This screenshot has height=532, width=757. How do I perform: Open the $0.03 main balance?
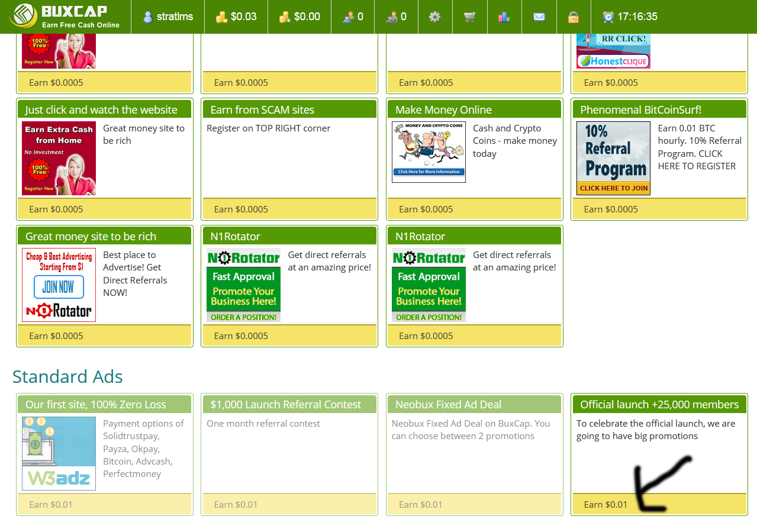pos(236,17)
